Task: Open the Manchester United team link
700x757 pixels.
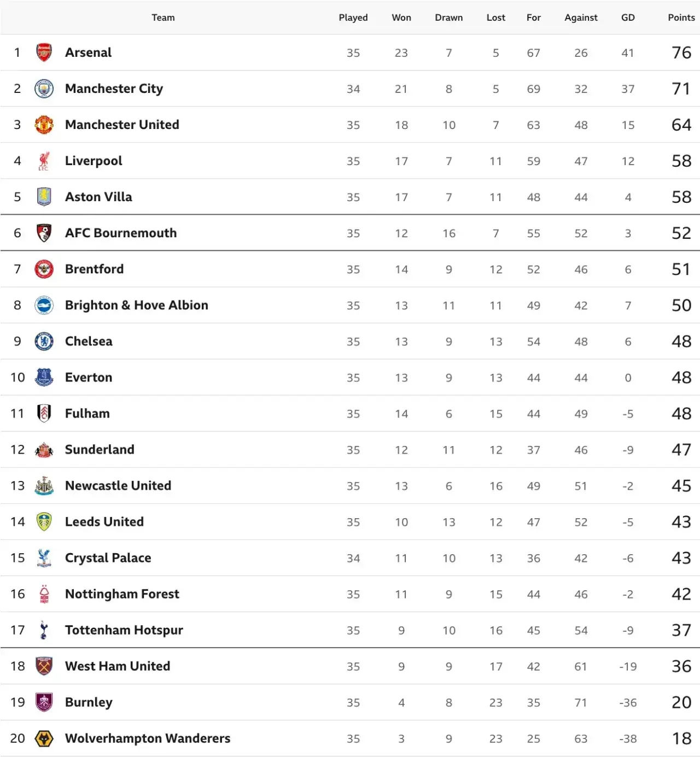Action: point(122,125)
